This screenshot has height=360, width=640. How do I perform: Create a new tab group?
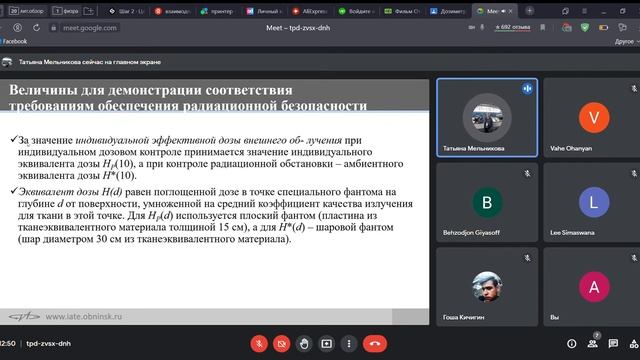coord(89,11)
